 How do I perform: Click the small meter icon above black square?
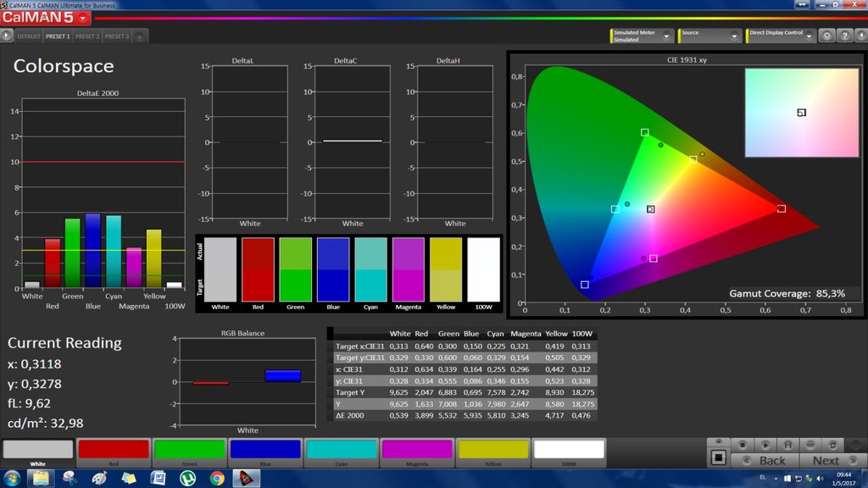click(719, 442)
